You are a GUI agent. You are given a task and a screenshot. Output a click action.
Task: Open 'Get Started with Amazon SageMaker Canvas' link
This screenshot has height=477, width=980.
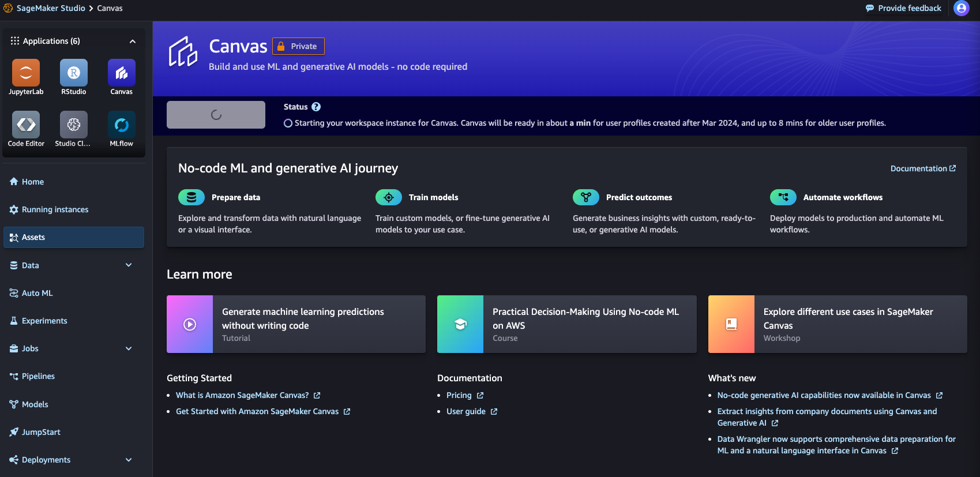pos(263,411)
